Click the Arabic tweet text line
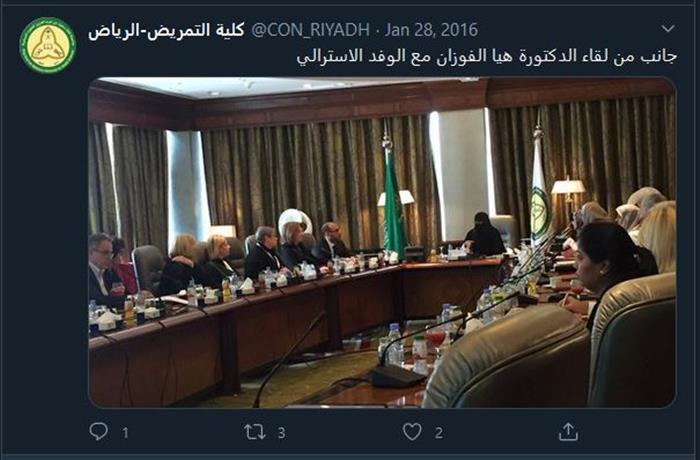 click(x=487, y=57)
